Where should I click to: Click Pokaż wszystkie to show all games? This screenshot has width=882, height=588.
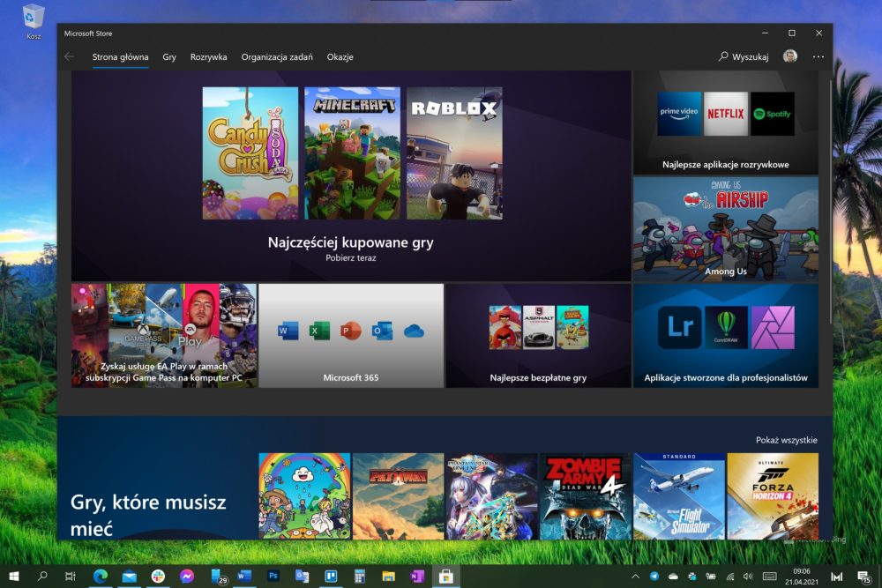(x=787, y=440)
